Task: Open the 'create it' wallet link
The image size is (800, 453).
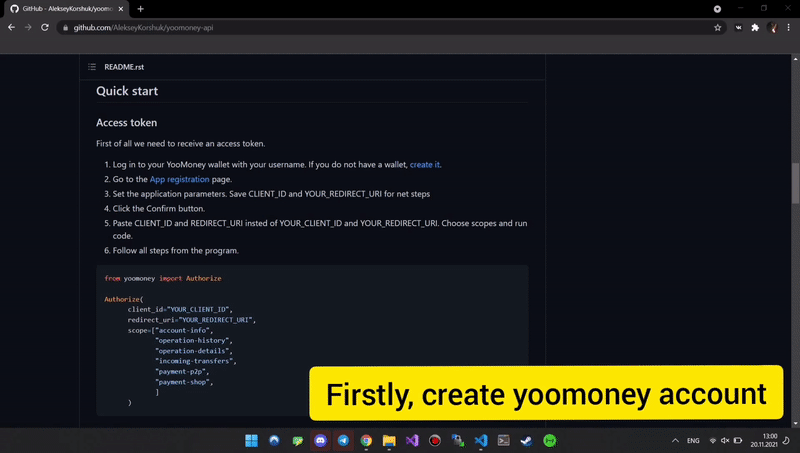Action: 424,165
